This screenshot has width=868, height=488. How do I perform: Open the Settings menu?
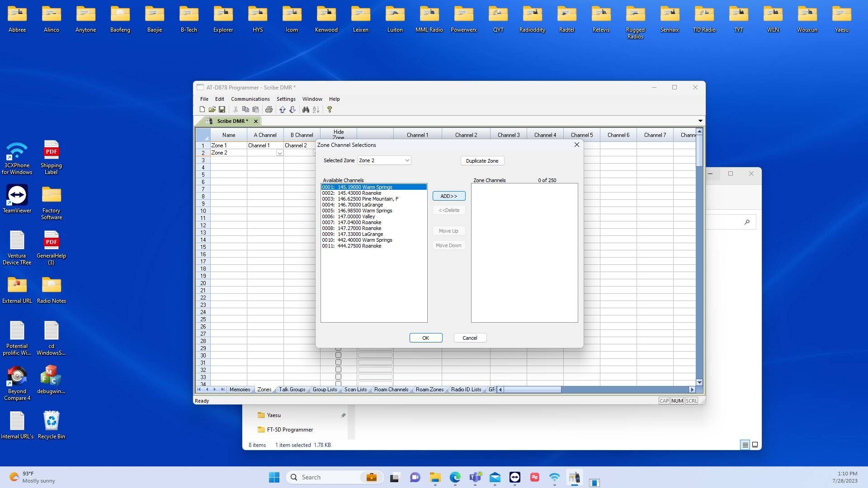coord(286,99)
